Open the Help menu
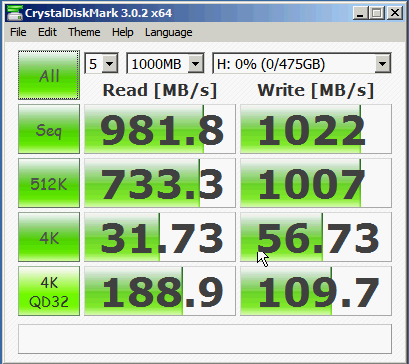Image resolution: width=409 pixels, height=364 pixels. pos(123,32)
